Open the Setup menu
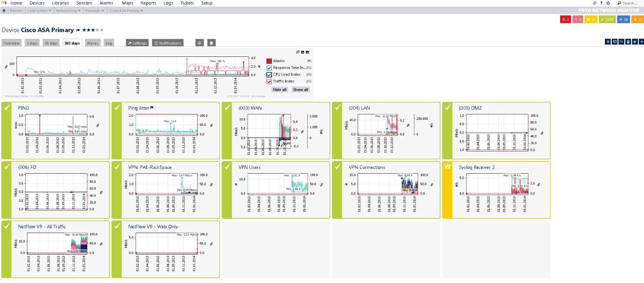The width and height of the screenshot is (644, 283). 207,3
